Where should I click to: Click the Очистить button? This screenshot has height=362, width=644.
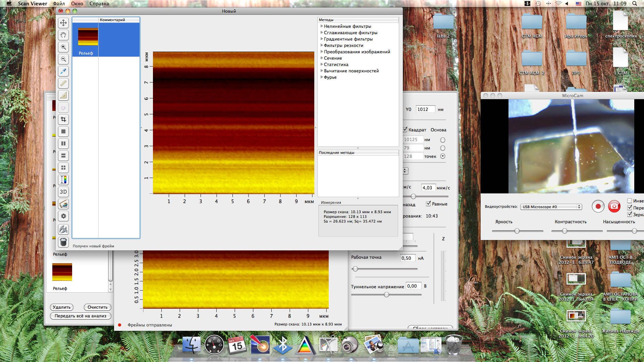click(97, 307)
